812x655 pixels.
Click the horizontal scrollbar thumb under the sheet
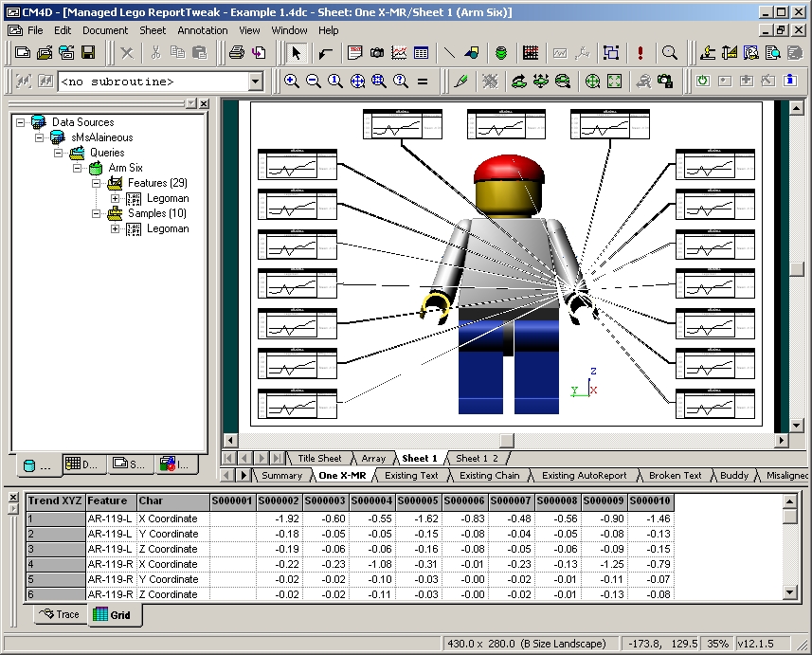506,441
